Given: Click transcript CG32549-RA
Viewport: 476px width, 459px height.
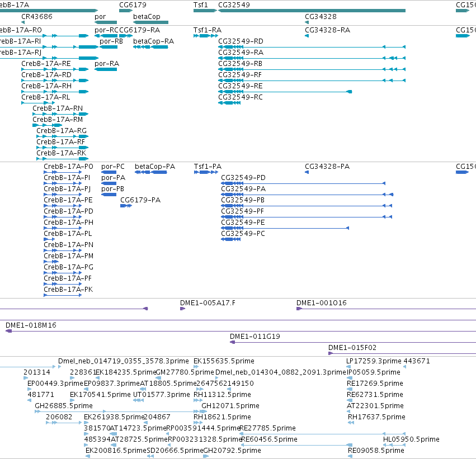Looking at the screenshot, I should point(241,53).
